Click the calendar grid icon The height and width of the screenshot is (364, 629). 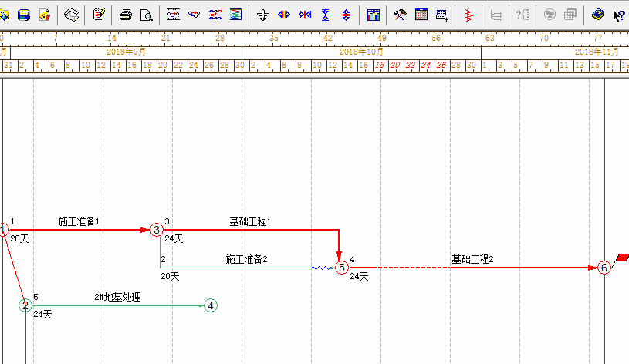[x=421, y=15]
